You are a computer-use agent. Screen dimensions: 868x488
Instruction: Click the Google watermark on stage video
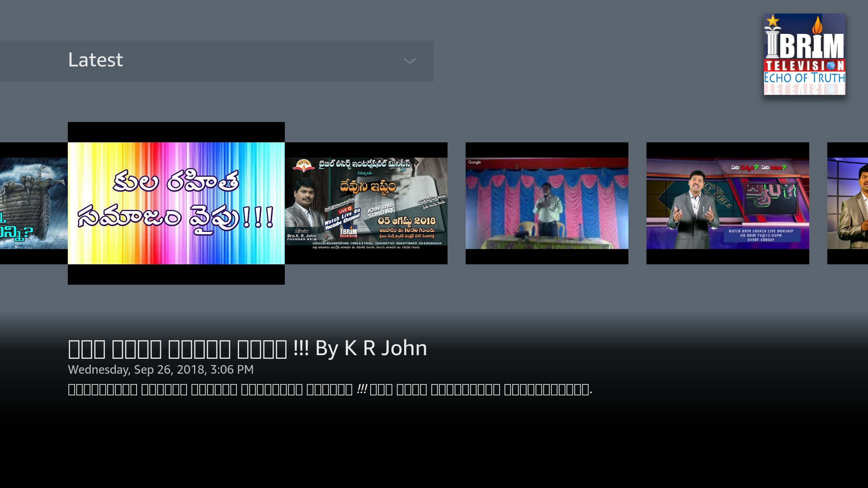point(475,162)
